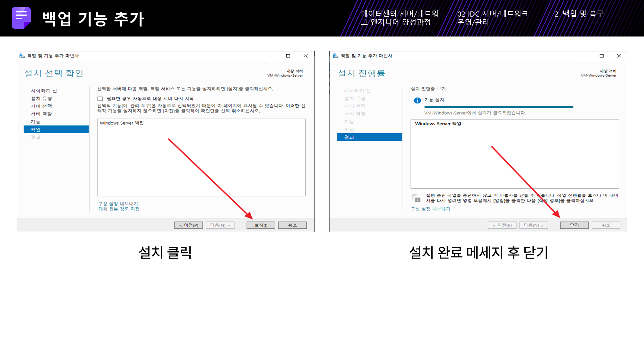Click the wizard icon in right window title bar

(336, 56)
